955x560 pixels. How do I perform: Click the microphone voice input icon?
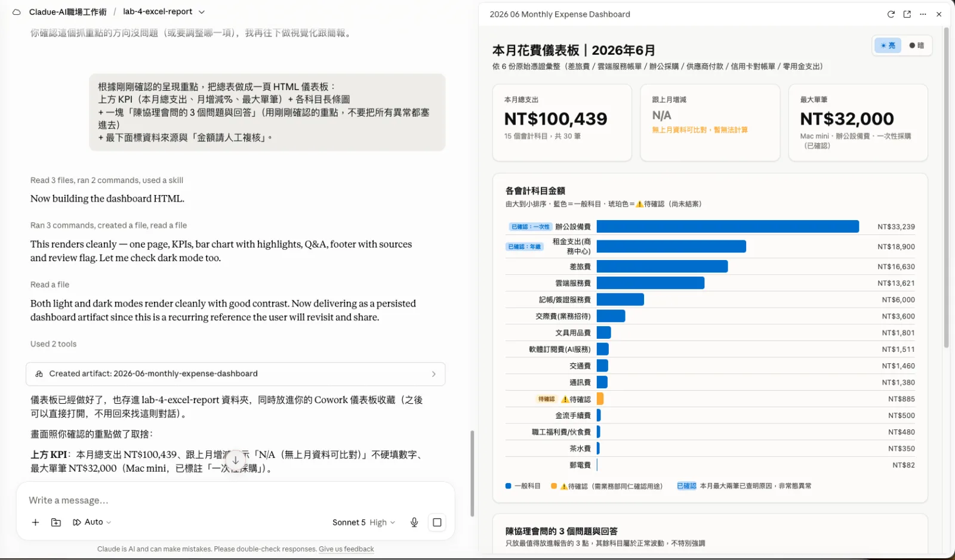tap(414, 522)
